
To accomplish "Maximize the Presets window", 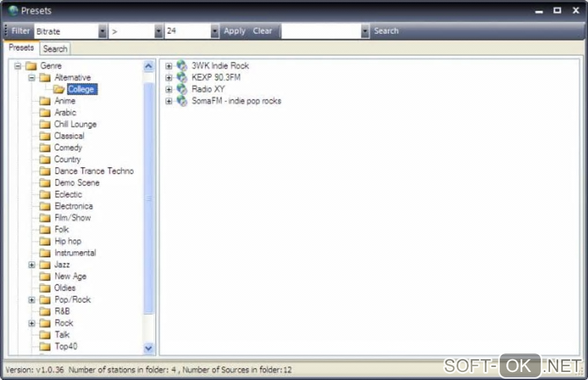I will point(557,10).
